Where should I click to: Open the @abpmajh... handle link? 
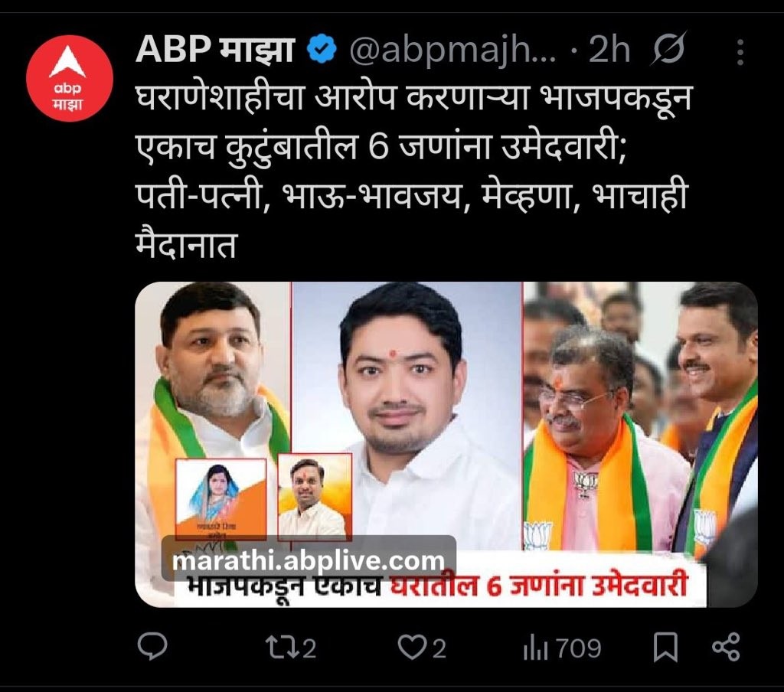[452, 50]
